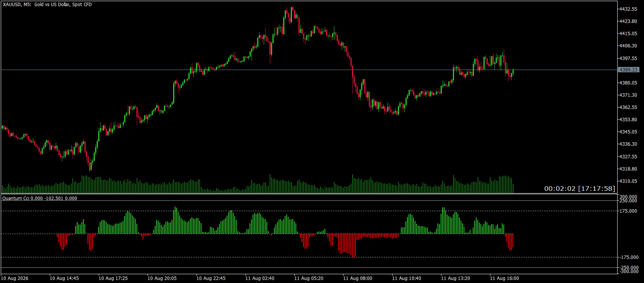Viewport: 644px width, 283px height.
Task: Click the 10 Aug 17:25 time marker
Action: 113,278
